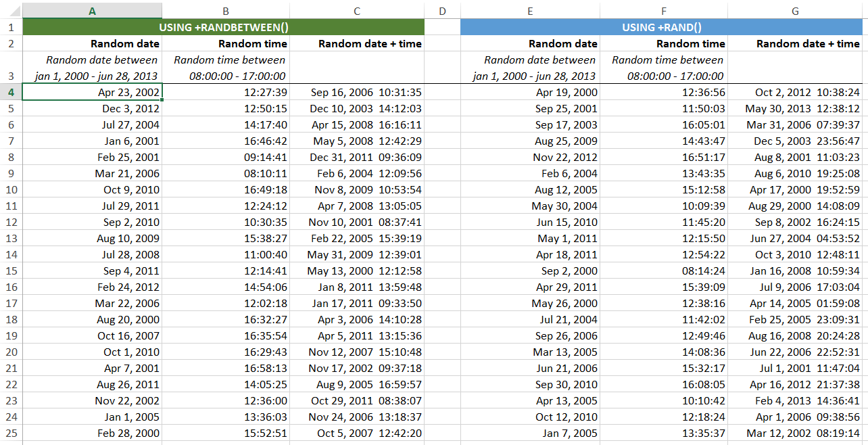The image size is (868, 445).
Task: Click the Random time header in column F
Action: 664,43
